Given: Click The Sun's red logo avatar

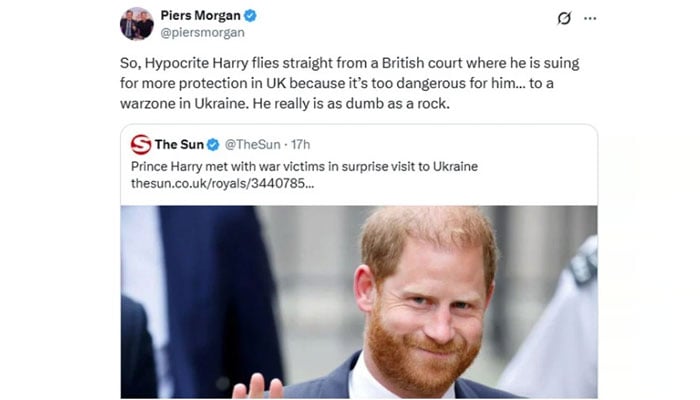Looking at the screenshot, I should tap(141, 145).
